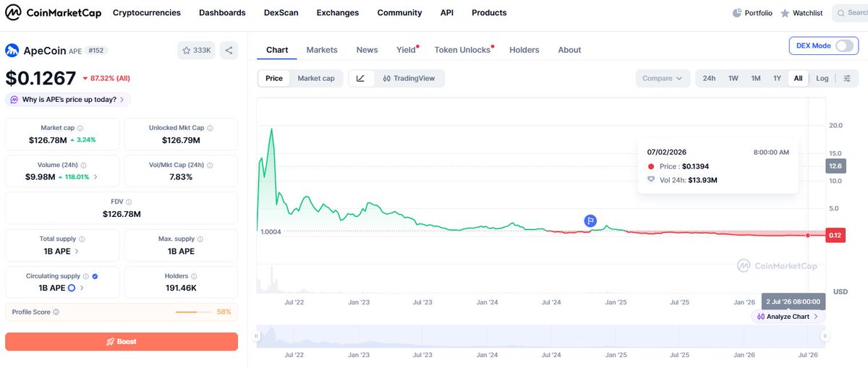Open the chart settings sliders icon
The width and height of the screenshot is (868, 368).
click(847, 78)
